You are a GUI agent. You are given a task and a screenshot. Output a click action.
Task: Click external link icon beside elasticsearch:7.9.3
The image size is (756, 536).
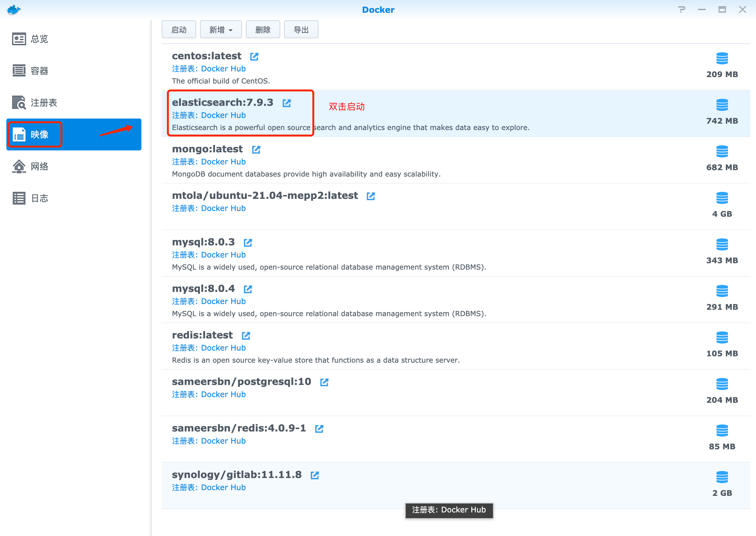tap(286, 103)
